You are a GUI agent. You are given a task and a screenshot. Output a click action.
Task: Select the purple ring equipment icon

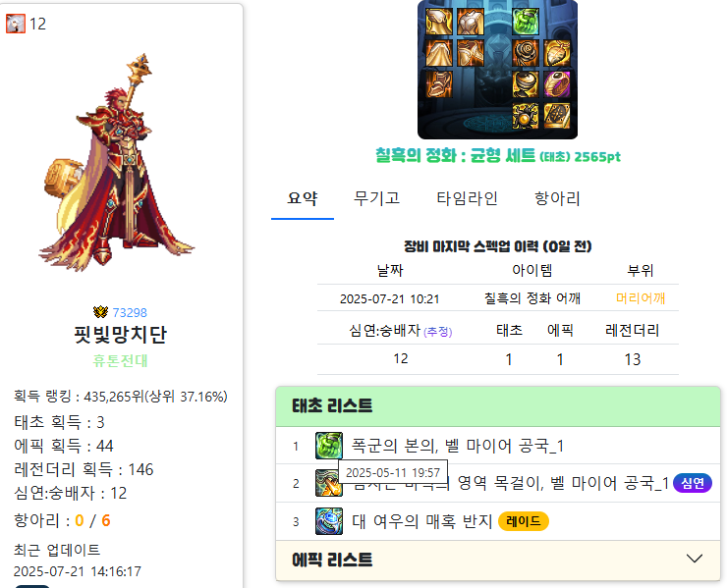point(557,84)
